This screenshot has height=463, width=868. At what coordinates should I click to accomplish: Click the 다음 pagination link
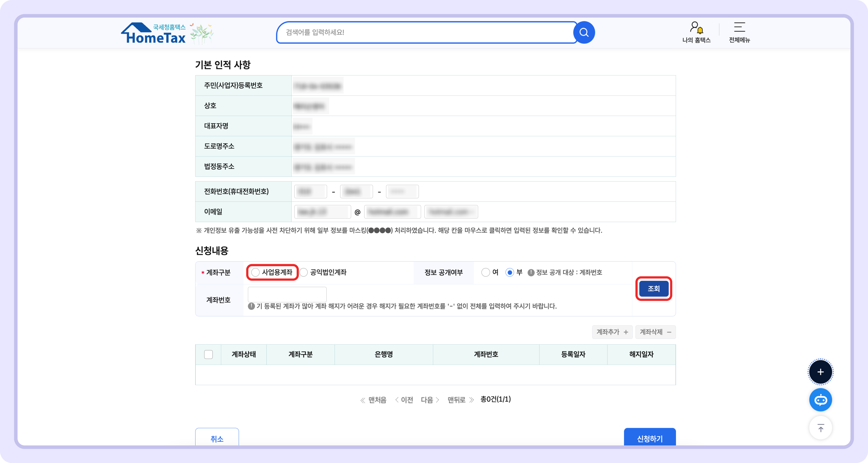click(x=427, y=400)
